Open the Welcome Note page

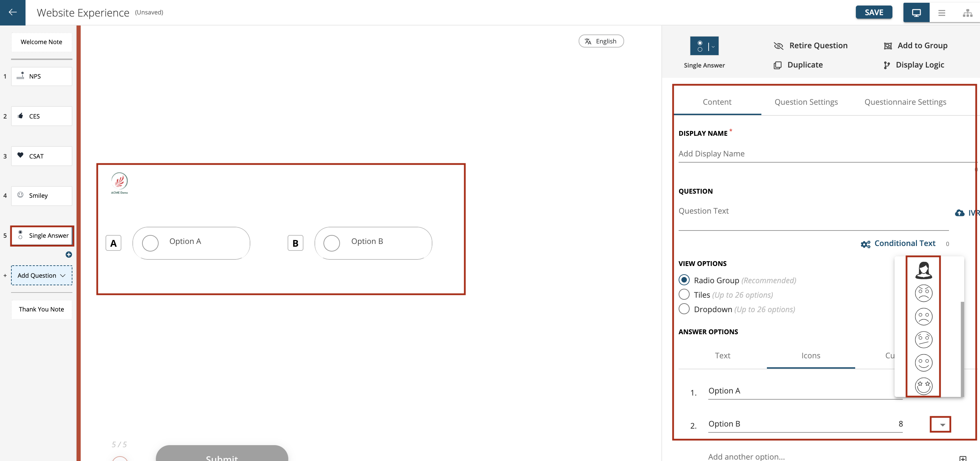(41, 42)
